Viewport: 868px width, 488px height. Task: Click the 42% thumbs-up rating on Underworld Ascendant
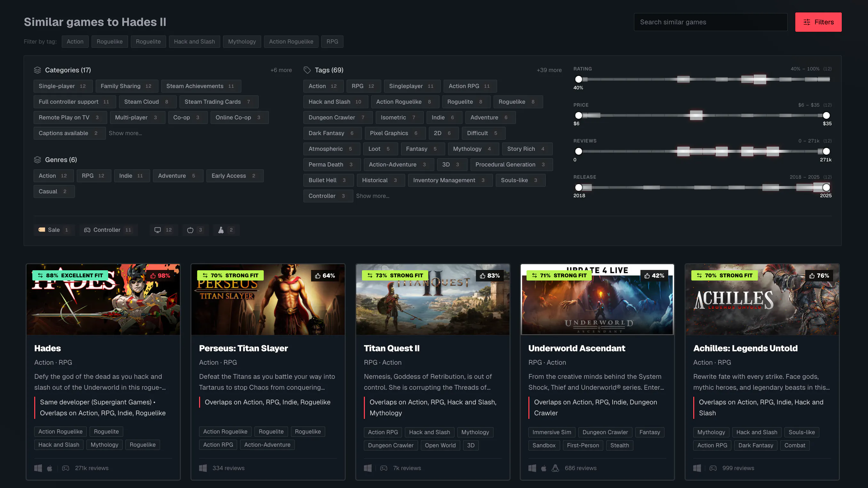(x=654, y=276)
